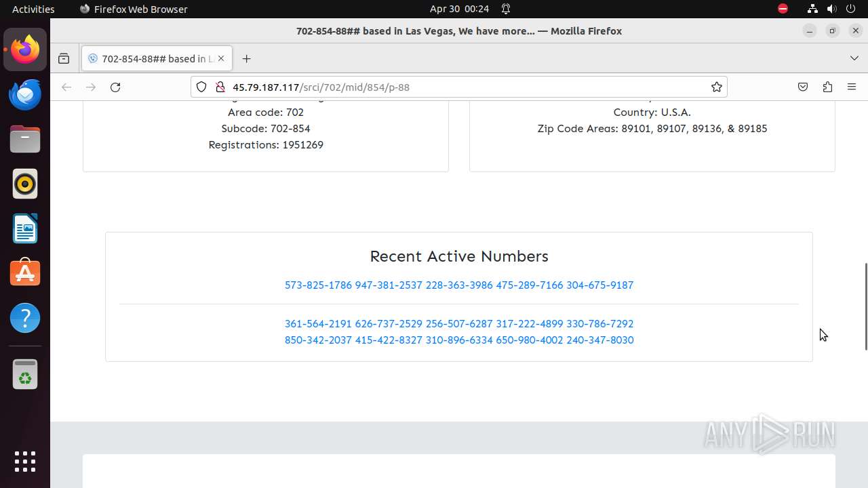Open the power menu indicator
The image size is (868, 488).
pos(850,9)
